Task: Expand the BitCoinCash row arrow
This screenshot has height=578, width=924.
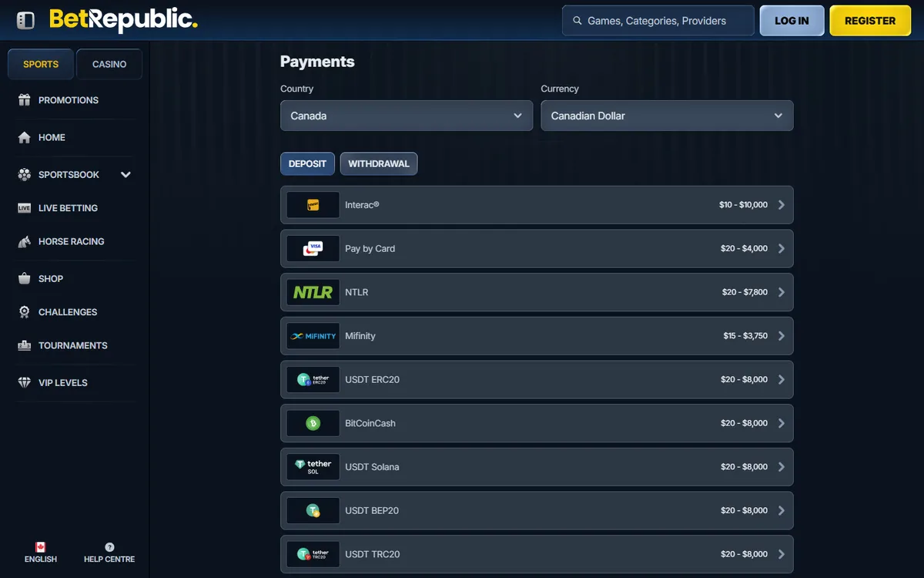Action: 782,423
